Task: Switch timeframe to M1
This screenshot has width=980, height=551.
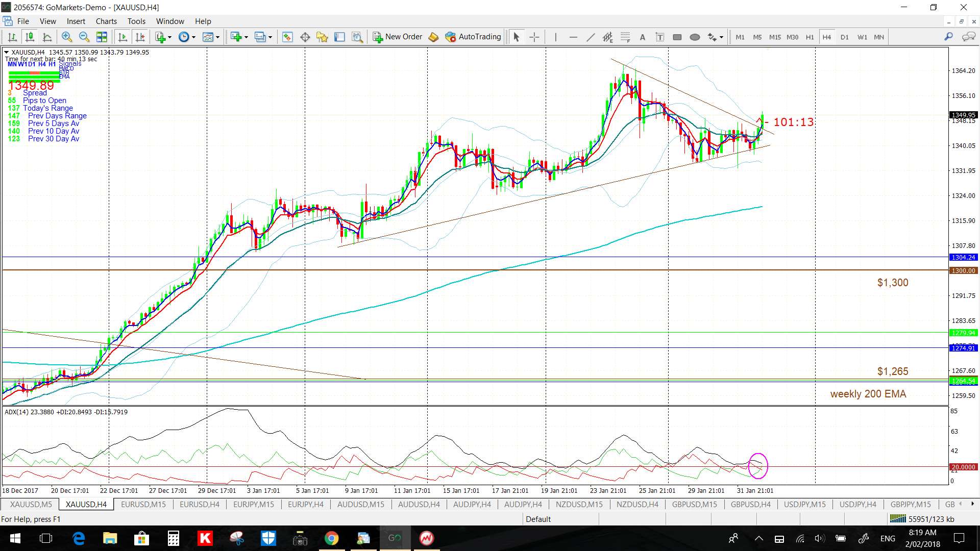Action: tap(740, 37)
